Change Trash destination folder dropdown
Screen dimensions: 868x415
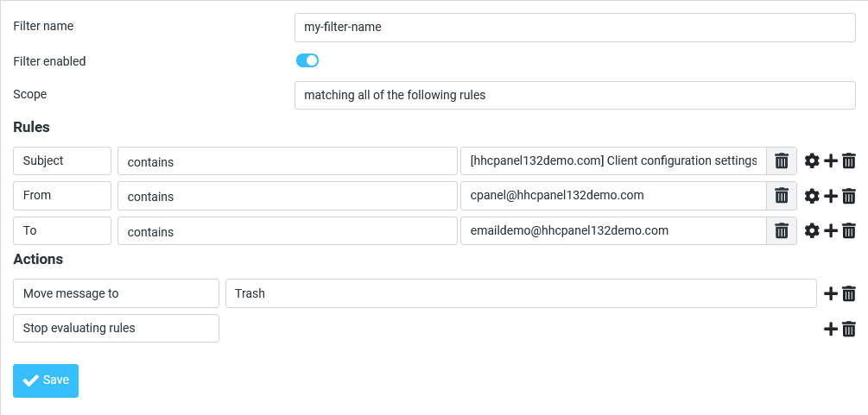coord(520,293)
